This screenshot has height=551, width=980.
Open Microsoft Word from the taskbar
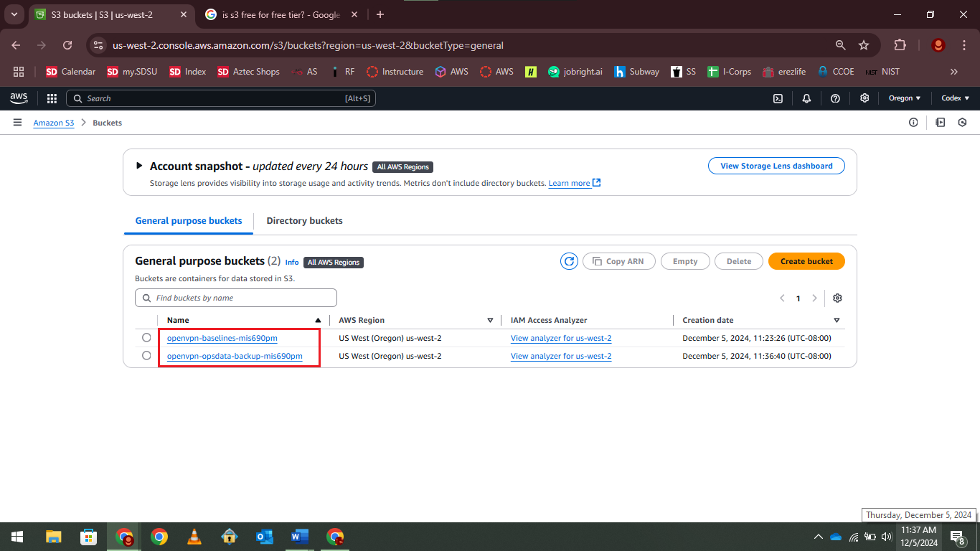[299, 537]
